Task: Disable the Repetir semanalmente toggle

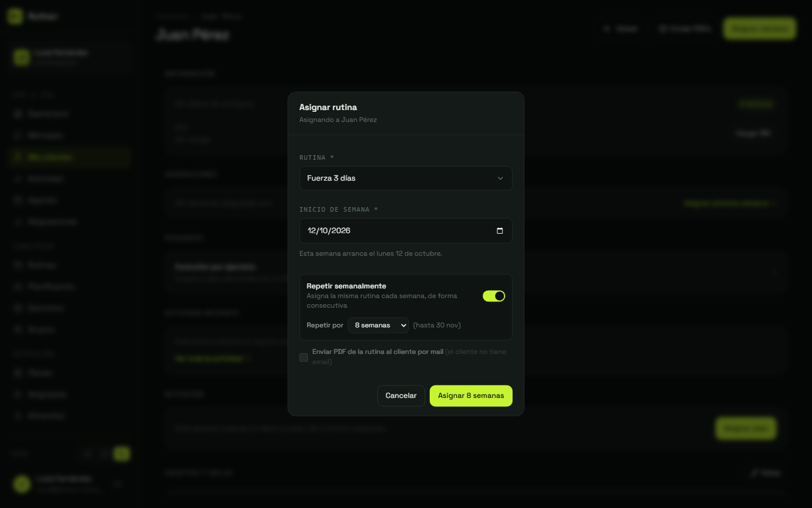Action: coord(494,296)
